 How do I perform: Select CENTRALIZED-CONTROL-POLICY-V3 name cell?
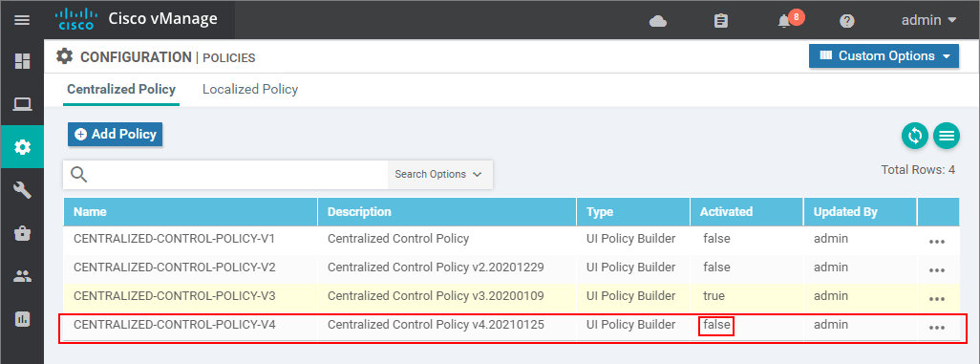[175, 296]
